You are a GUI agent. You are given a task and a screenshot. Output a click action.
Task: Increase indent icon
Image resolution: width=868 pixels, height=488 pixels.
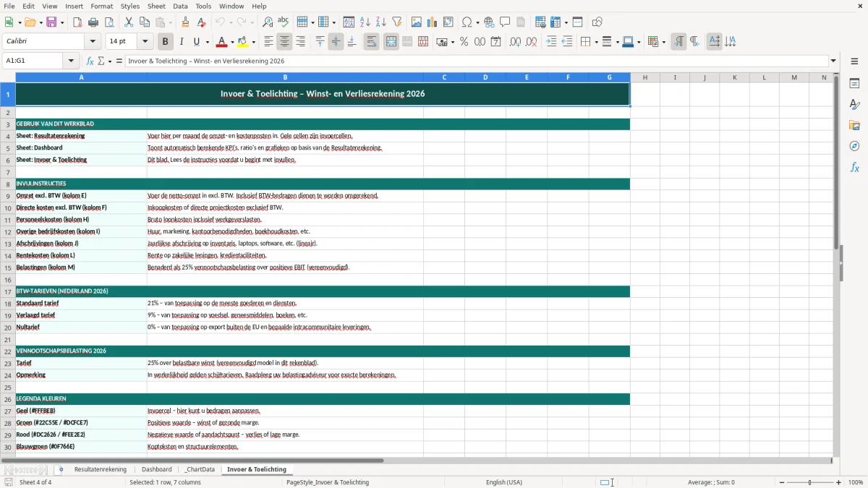pos(551,42)
